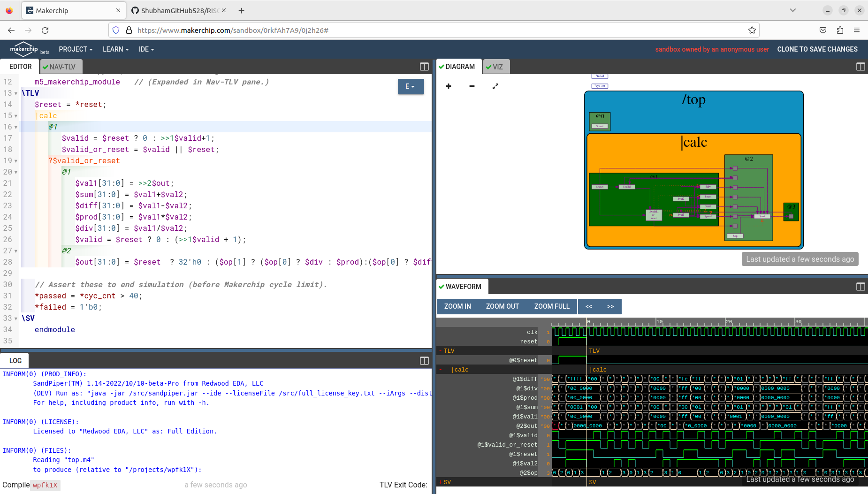Open the E dropdown in the editor
The image size is (868, 494).
tap(411, 86)
